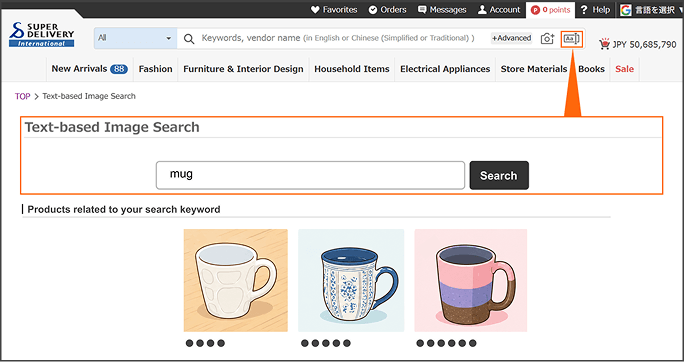Screen dimensions: 684x362
Task: Open the Google language selector dropdown
Action: click(x=651, y=10)
